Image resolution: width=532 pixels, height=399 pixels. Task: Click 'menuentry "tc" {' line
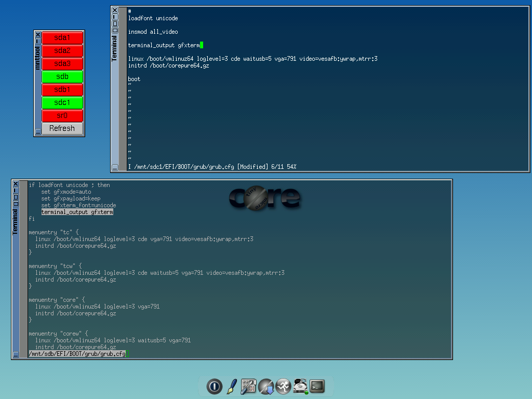tap(54, 232)
